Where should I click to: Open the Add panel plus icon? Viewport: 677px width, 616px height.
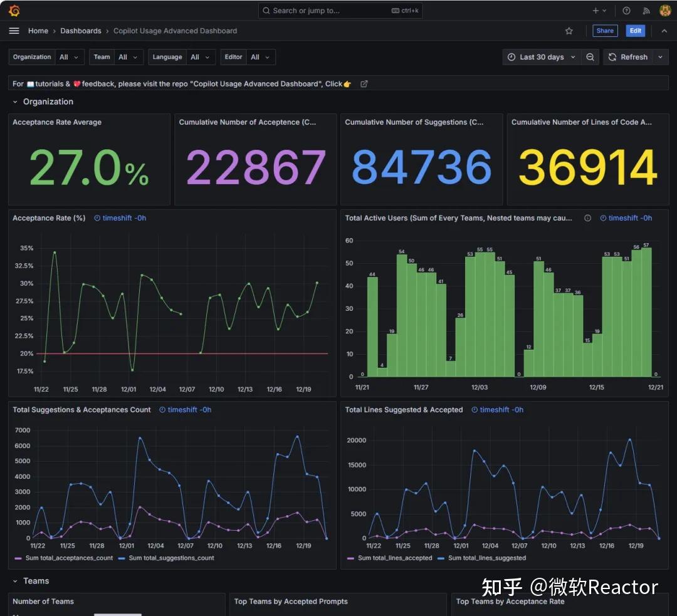594,10
